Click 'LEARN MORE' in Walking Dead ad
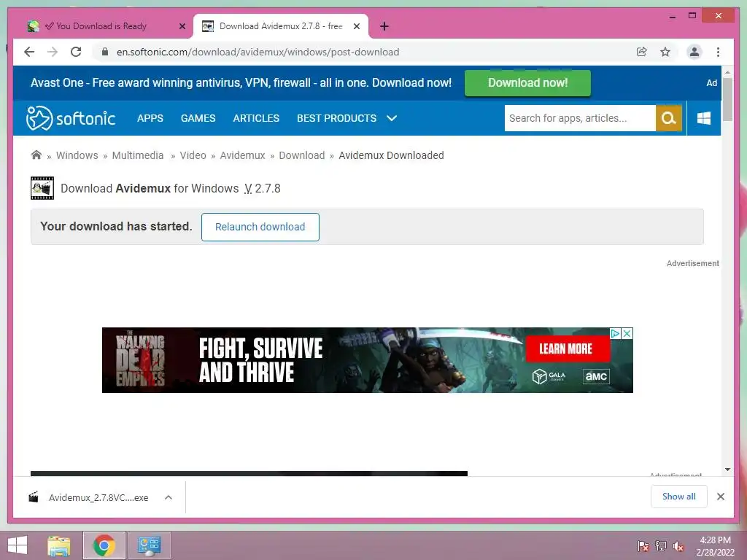 coord(566,349)
